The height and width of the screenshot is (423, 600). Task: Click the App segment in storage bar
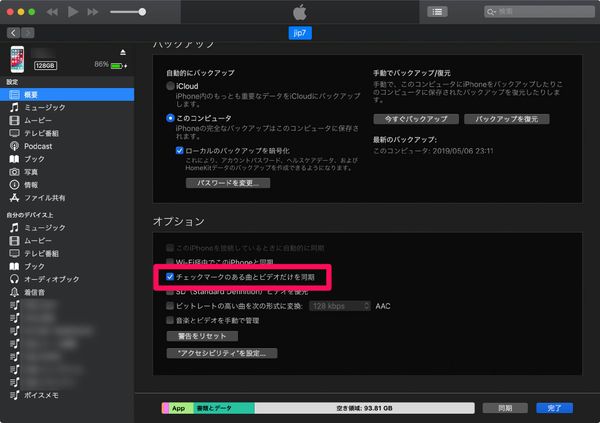pyautogui.click(x=182, y=408)
